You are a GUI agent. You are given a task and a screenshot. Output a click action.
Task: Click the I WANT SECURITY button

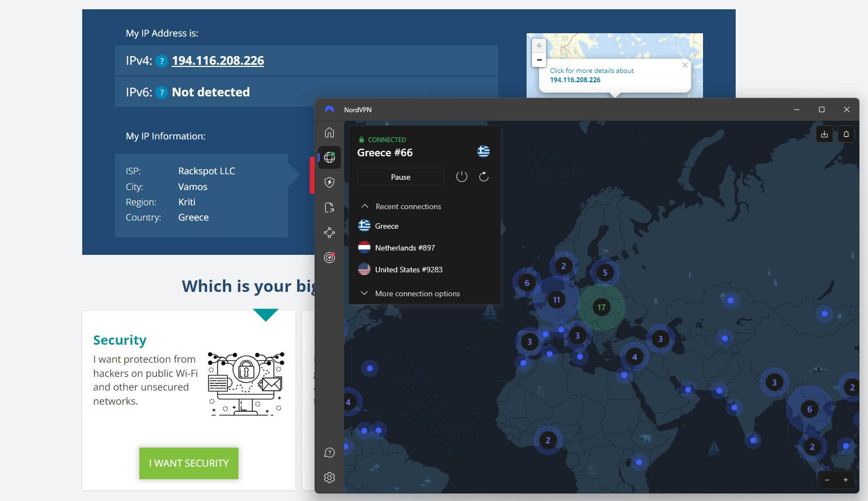pyautogui.click(x=189, y=463)
